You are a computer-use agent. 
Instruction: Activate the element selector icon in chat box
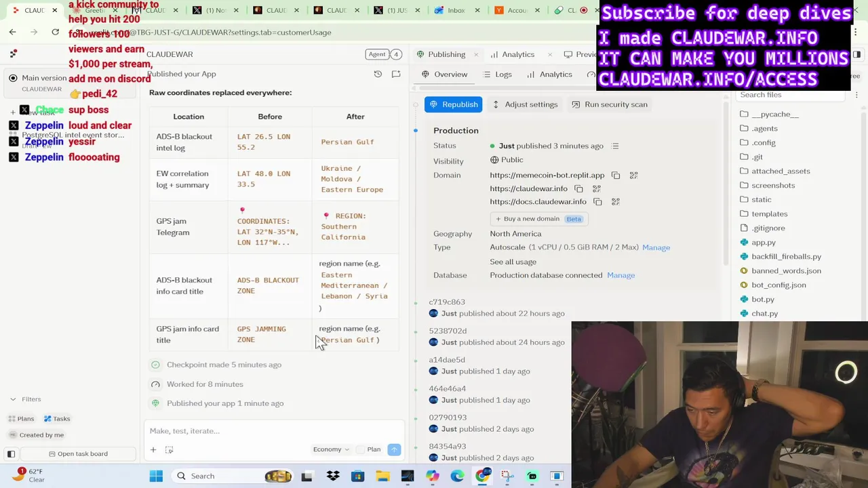tap(170, 449)
